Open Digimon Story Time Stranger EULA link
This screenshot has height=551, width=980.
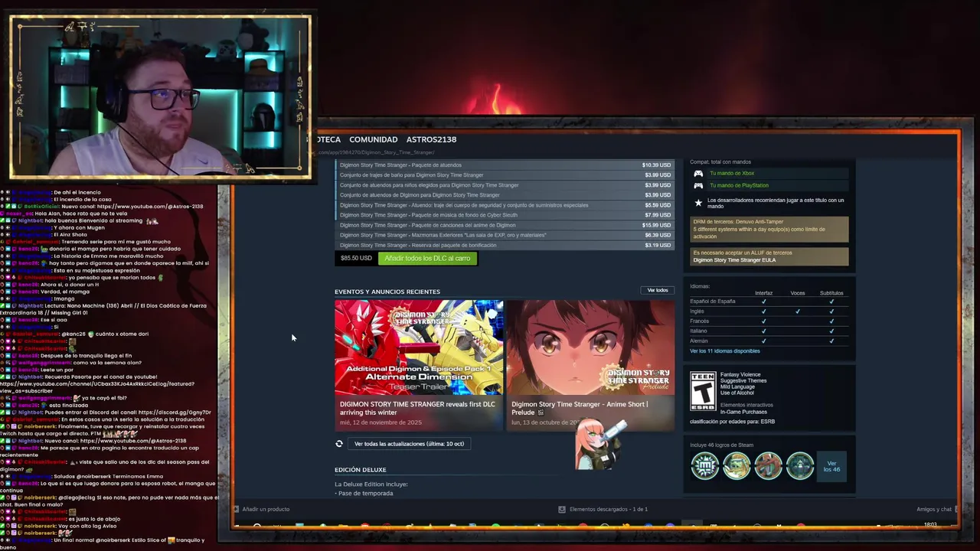(734, 260)
